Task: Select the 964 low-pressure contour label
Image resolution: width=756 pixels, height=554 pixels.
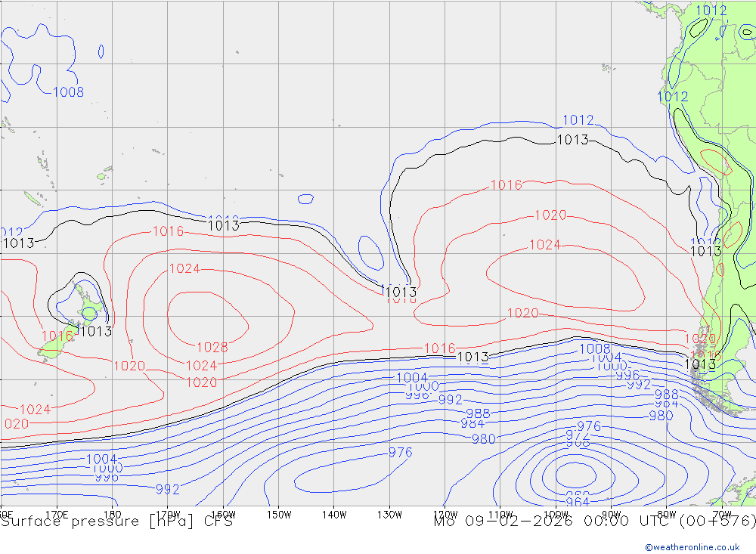Action: click(x=577, y=502)
